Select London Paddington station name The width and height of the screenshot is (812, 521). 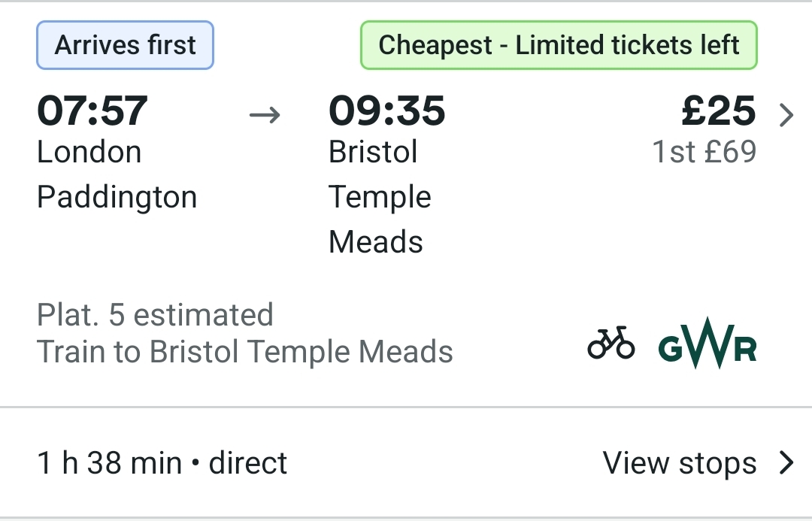(x=117, y=174)
